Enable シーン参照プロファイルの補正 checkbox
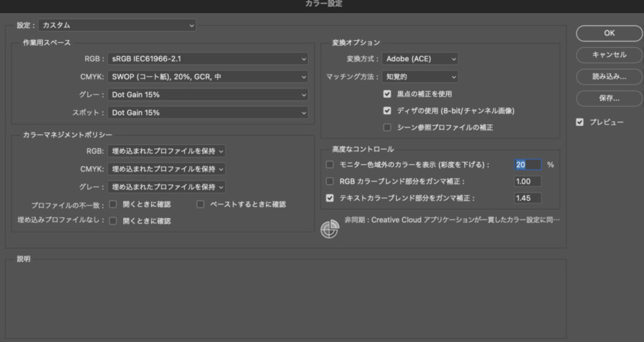This screenshot has width=644, height=342. point(387,127)
